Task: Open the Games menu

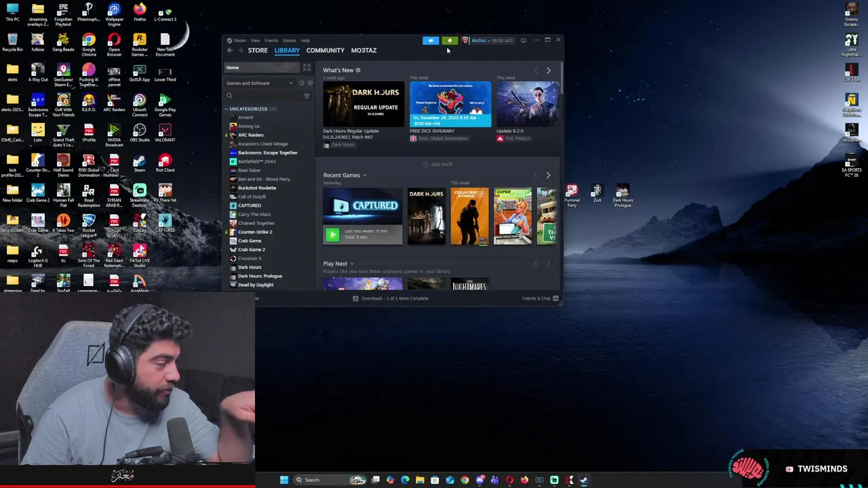Action: pyautogui.click(x=289, y=41)
